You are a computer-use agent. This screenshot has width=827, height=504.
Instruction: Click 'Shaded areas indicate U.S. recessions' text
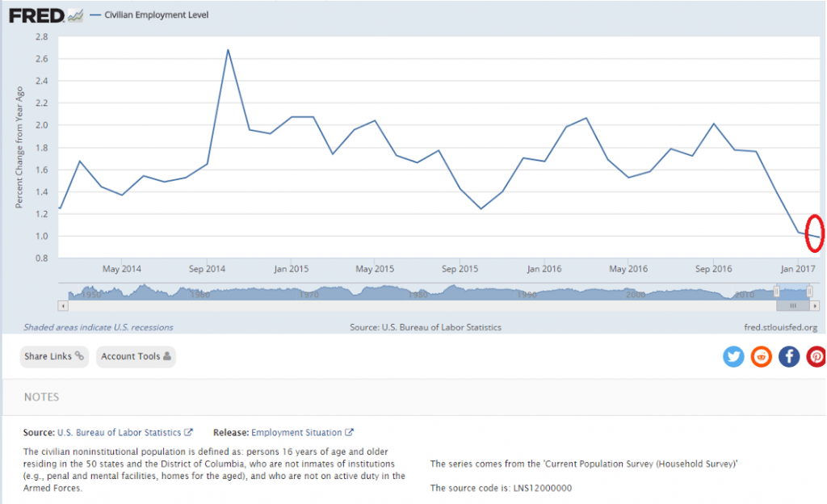click(98, 327)
